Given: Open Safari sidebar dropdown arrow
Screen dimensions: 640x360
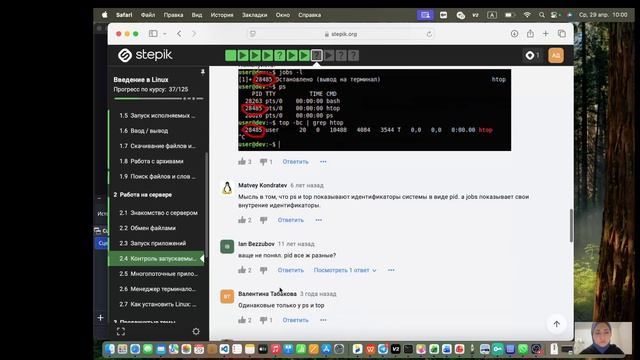Looking at the screenshot, I should (x=164, y=34).
